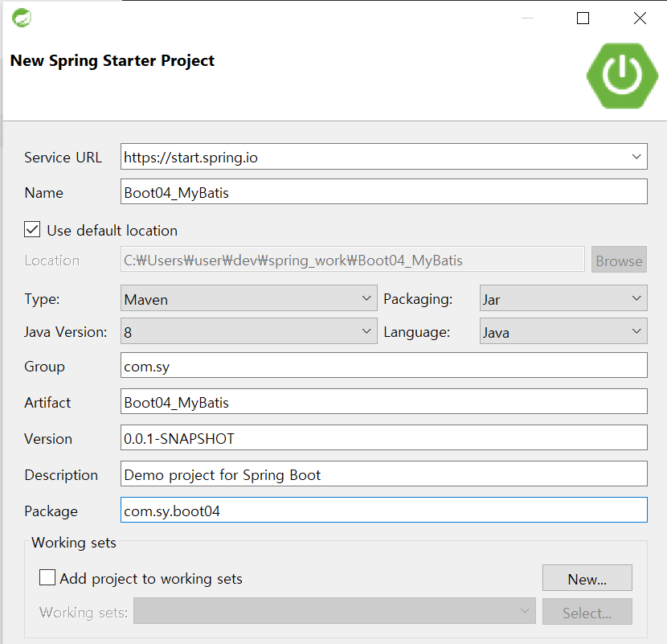Click the Type: label
The width and height of the screenshot is (667, 644).
(42, 299)
